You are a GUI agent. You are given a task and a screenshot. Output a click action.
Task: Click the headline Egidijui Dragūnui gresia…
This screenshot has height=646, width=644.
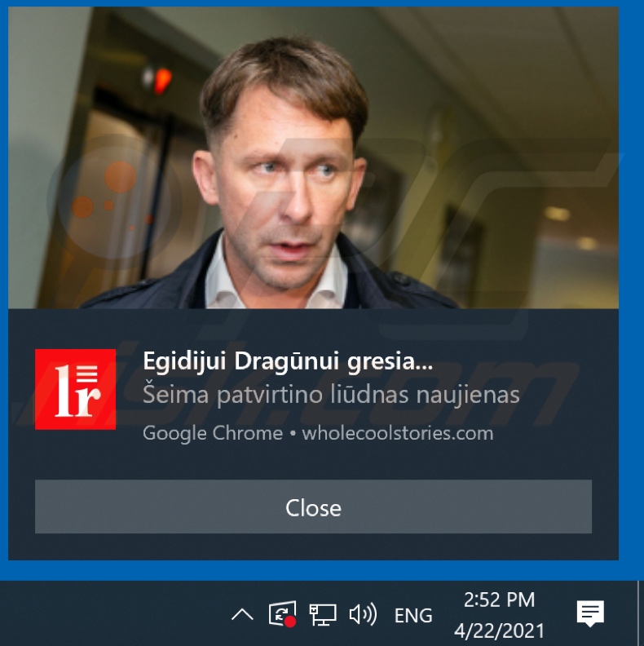(x=288, y=361)
